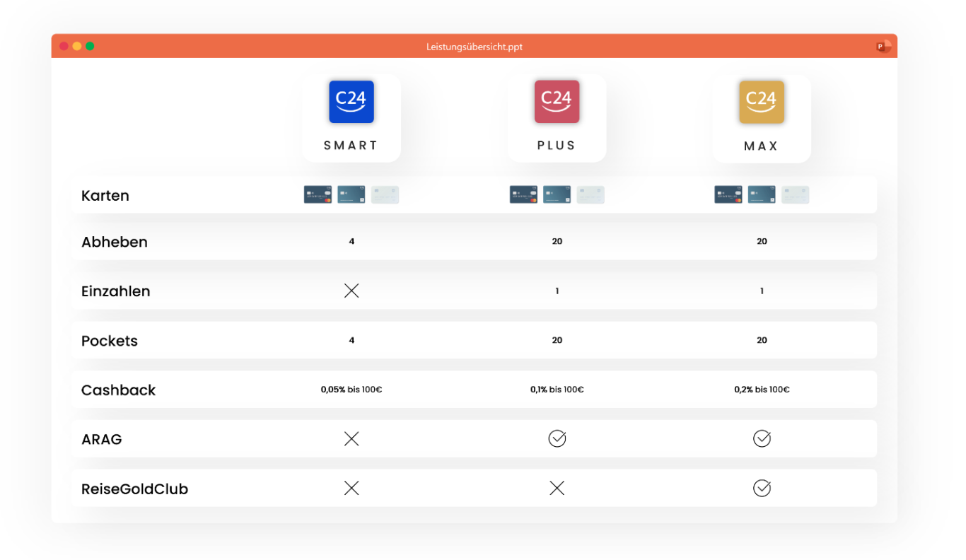Click the ARAG row label
Viewport: 966px width, 560px height.
click(102, 440)
